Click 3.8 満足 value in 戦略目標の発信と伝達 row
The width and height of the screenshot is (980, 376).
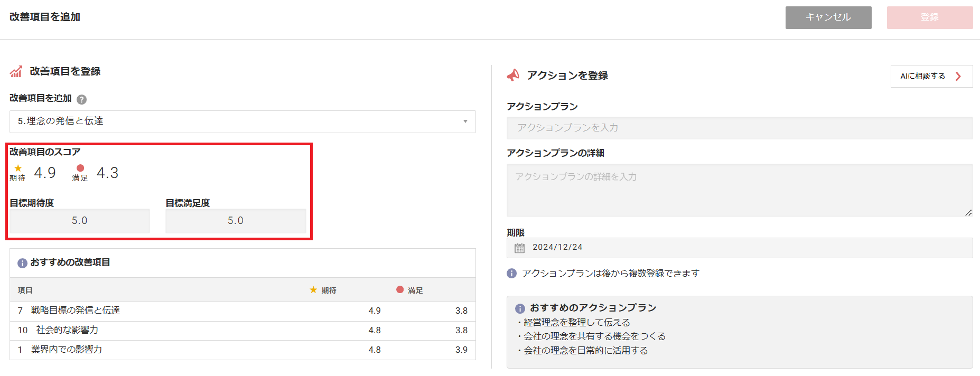click(x=461, y=311)
